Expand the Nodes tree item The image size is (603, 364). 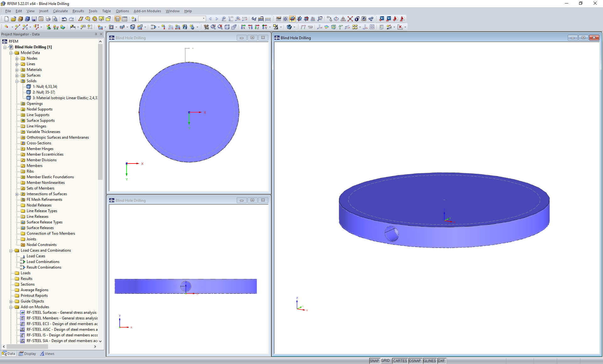pyautogui.click(x=17, y=59)
